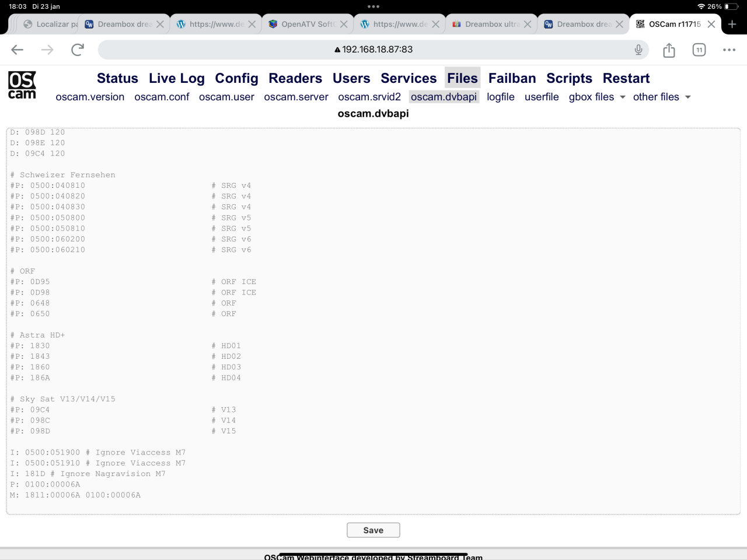Click the OSCam logo
This screenshot has height=560, width=747.
tap(22, 85)
